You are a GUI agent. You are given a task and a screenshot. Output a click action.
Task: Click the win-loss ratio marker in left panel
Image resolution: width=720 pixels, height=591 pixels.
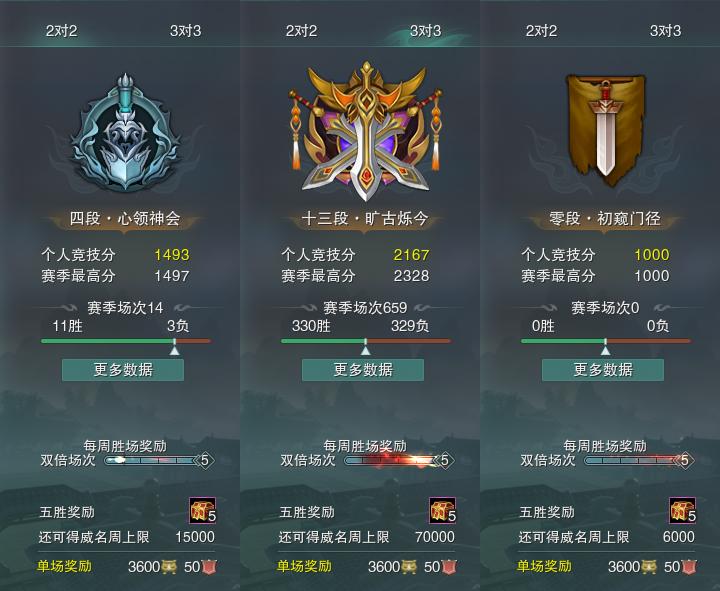click(x=174, y=347)
